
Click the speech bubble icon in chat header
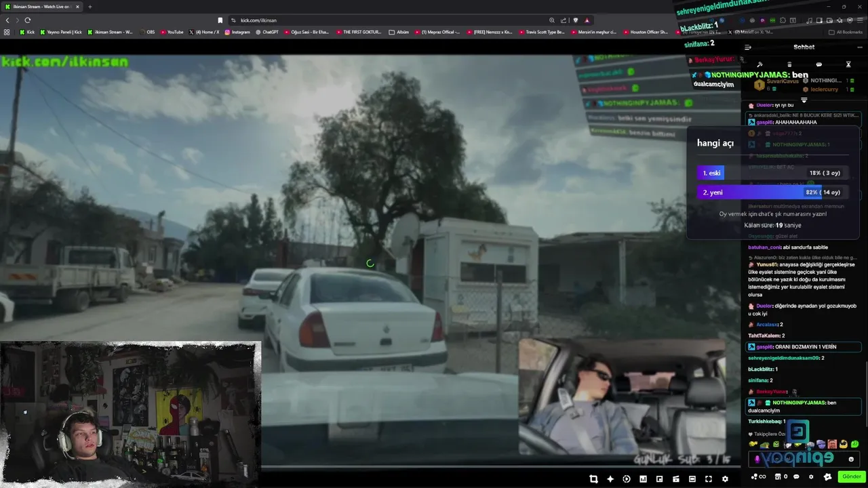(x=818, y=64)
